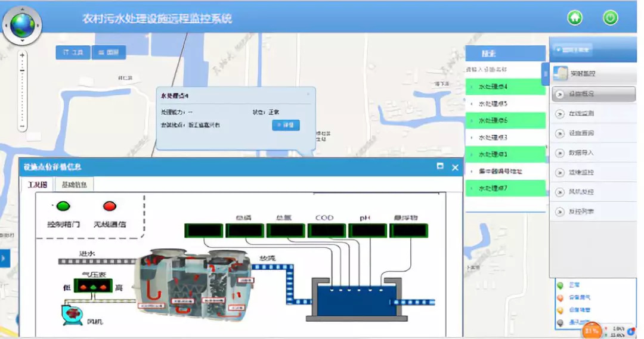Click 详情 button in map popup
This screenshot has width=644, height=339.
[x=286, y=125]
